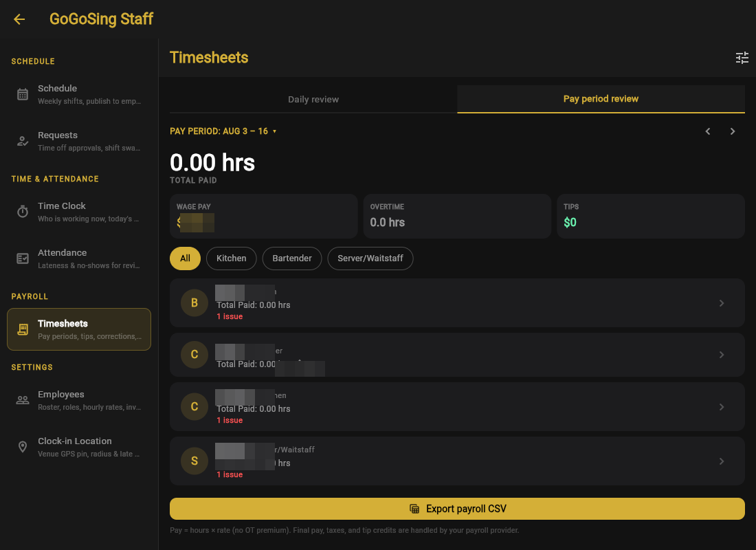Open timesheet filter settings icon

[742, 58]
